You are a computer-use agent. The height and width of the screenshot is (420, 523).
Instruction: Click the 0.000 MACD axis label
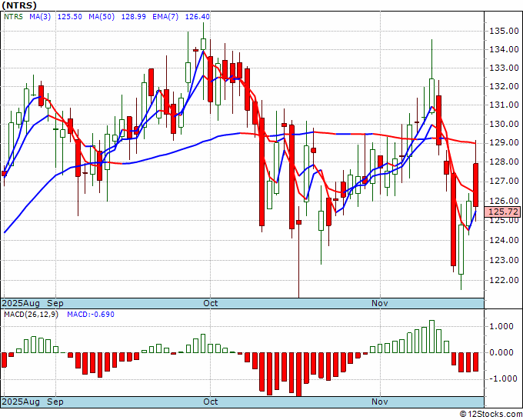(501, 352)
